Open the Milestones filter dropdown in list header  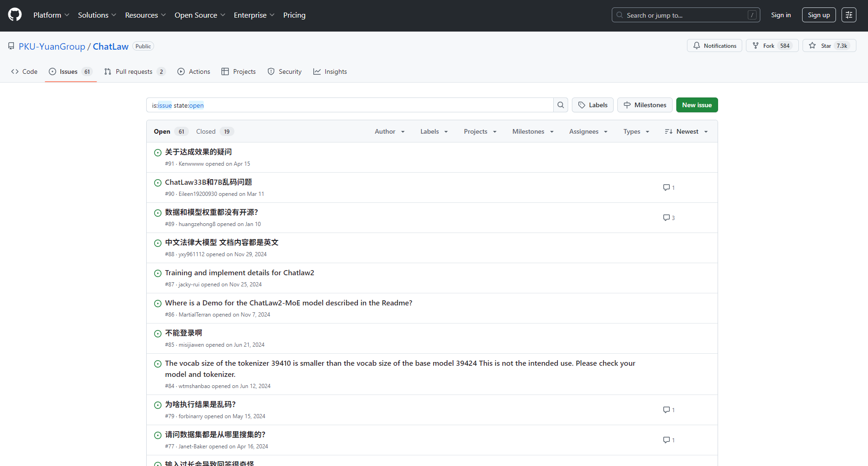click(x=533, y=131)
